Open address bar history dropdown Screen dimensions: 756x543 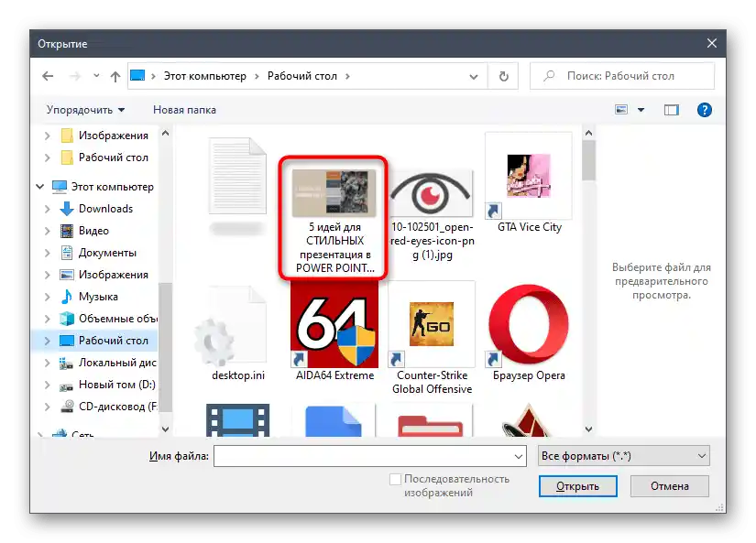click(474, 76)
